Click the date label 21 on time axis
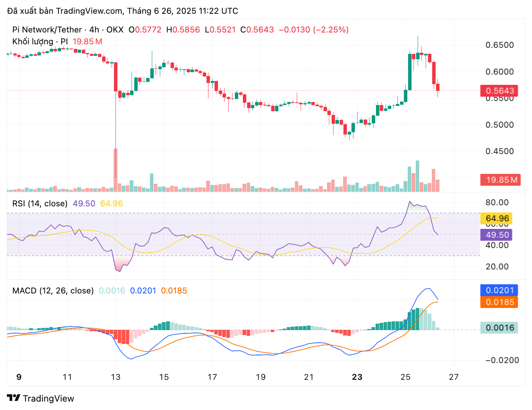The height and width of the screenshot is (410, 532). (309, 377)
